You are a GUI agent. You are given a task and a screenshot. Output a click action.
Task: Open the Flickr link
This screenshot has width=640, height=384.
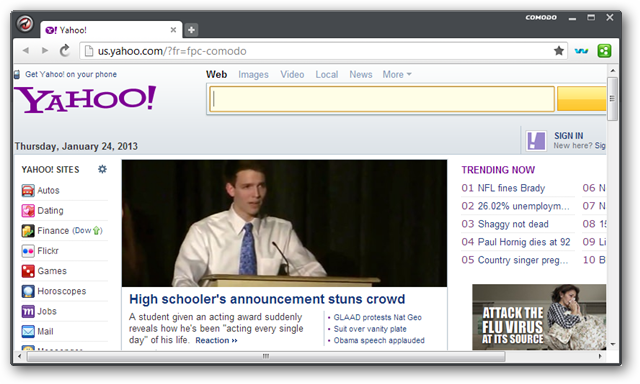point(48,251)
